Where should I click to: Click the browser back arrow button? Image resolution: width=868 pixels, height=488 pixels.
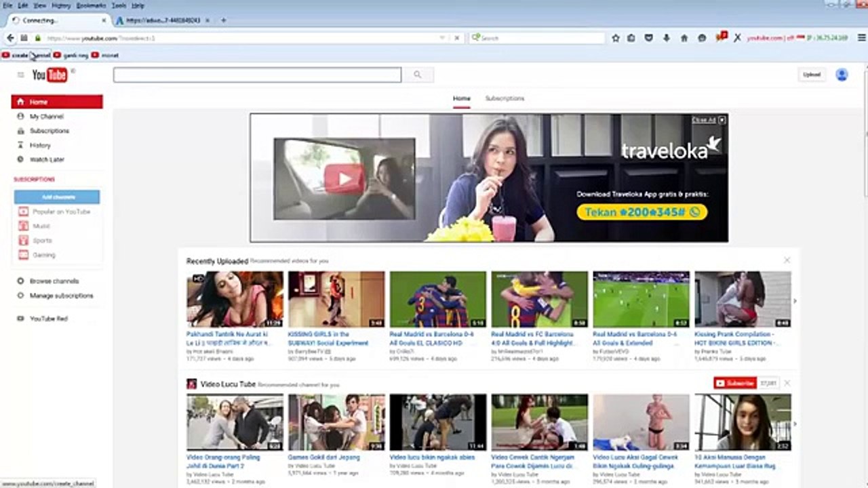[10, 39]
